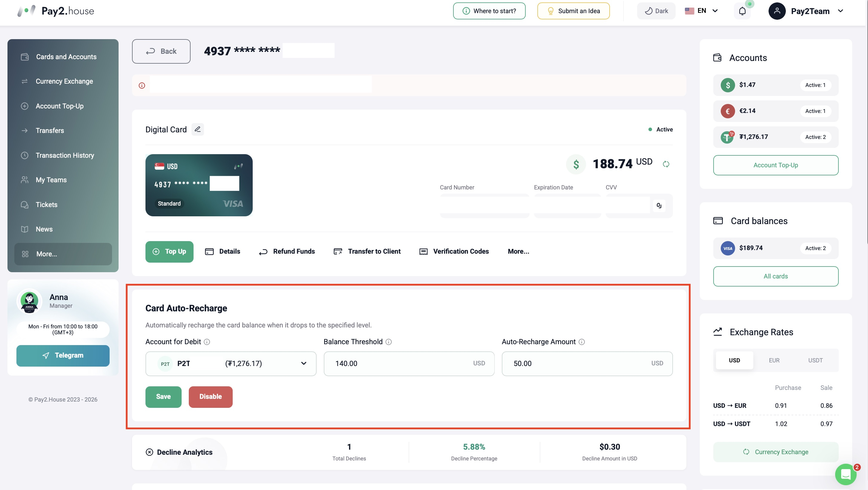Viewport: 868px width, 490px height.
Task: Click the Pay2.house logo
Action: click(56, 11)
